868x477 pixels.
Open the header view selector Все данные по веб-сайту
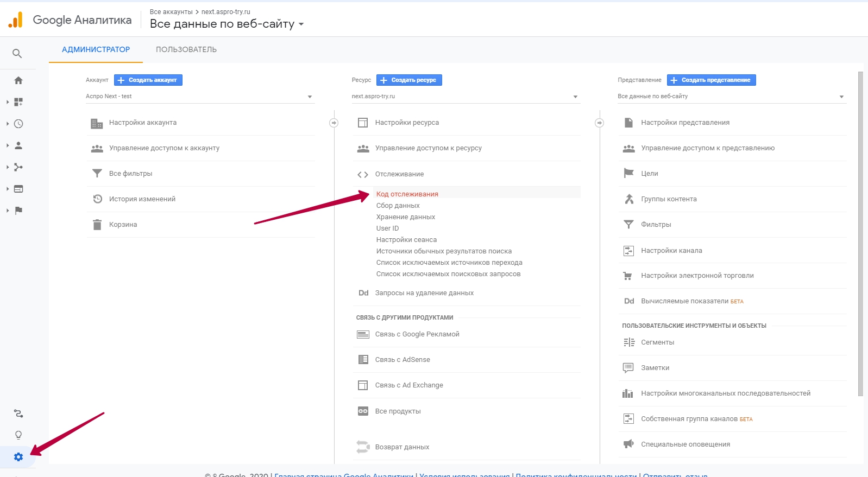click(227, 24)
